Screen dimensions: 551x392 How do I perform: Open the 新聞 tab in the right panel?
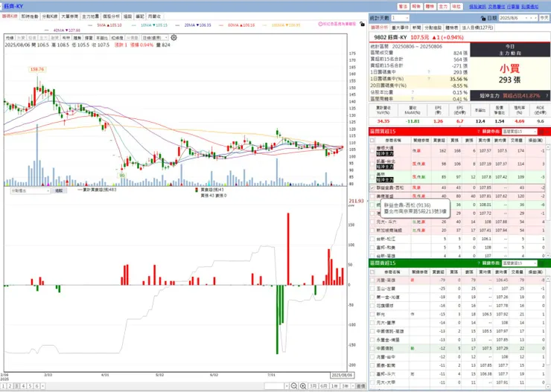[x=417, y=28]
